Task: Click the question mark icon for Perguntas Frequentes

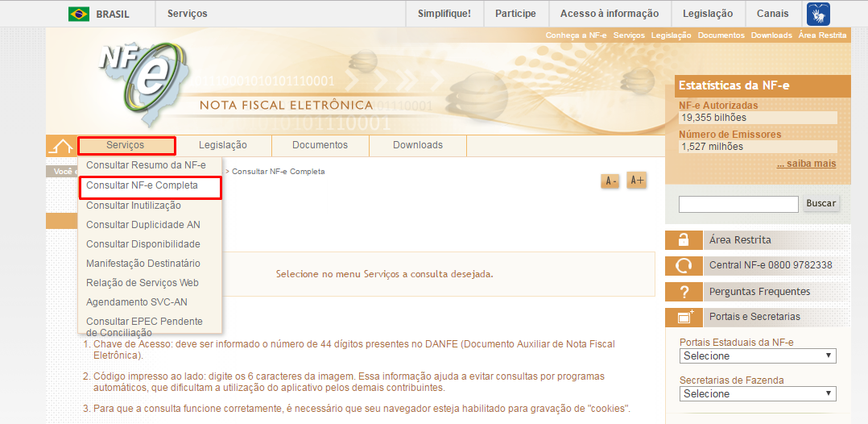Action: click(x=684, y=292)
